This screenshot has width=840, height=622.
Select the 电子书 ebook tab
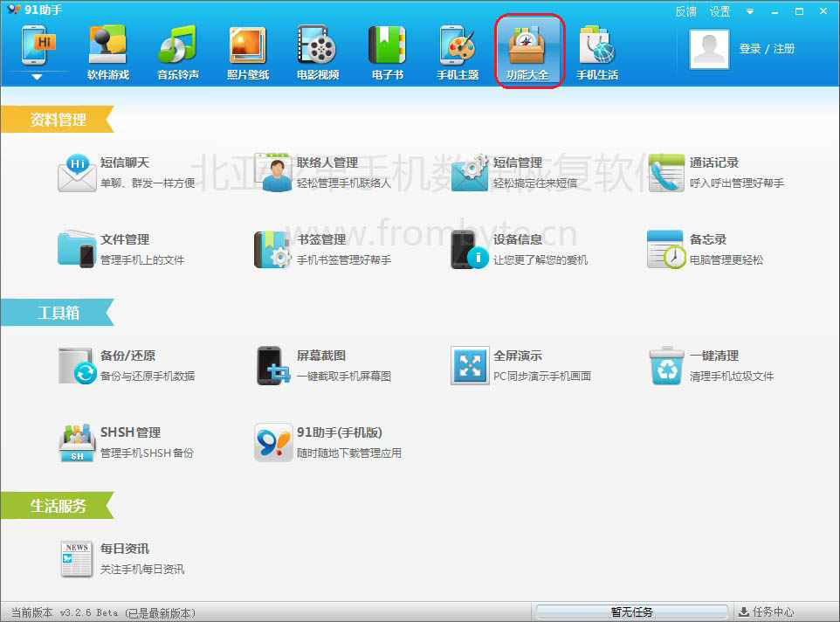pos(388,52)
